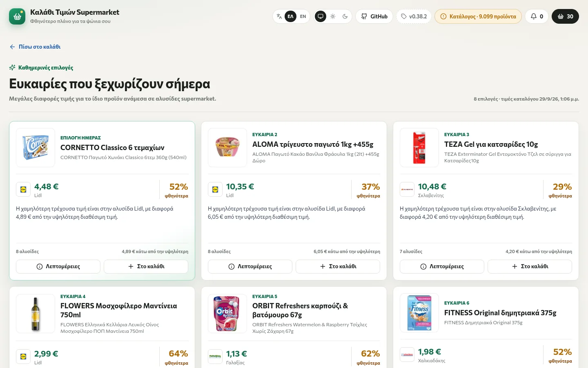Screen dimensions: 588x368
Task: Open Λεπτομέρειες for TEZA Gel
Action: [442, 266]
